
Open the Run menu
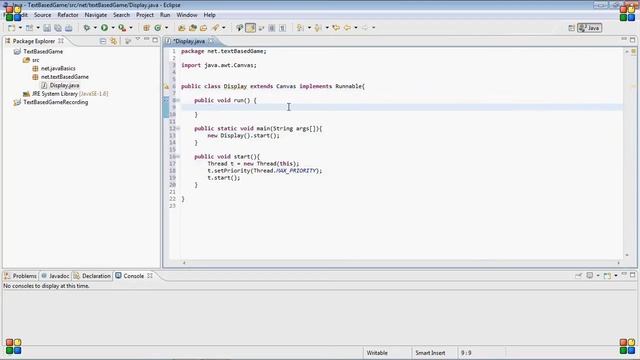[x=165, y=15]
